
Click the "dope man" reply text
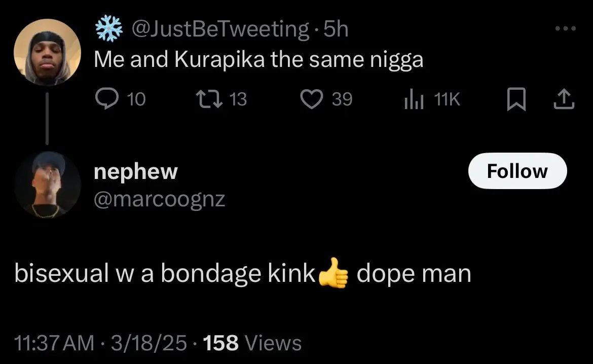click(x=414, y=274)
